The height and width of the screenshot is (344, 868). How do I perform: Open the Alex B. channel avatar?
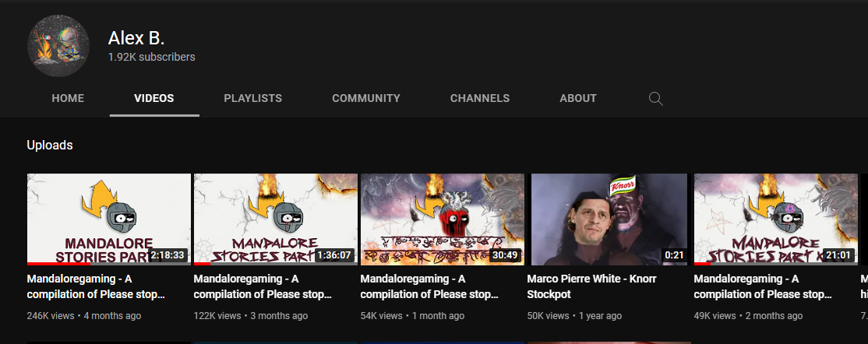point(58,46)
